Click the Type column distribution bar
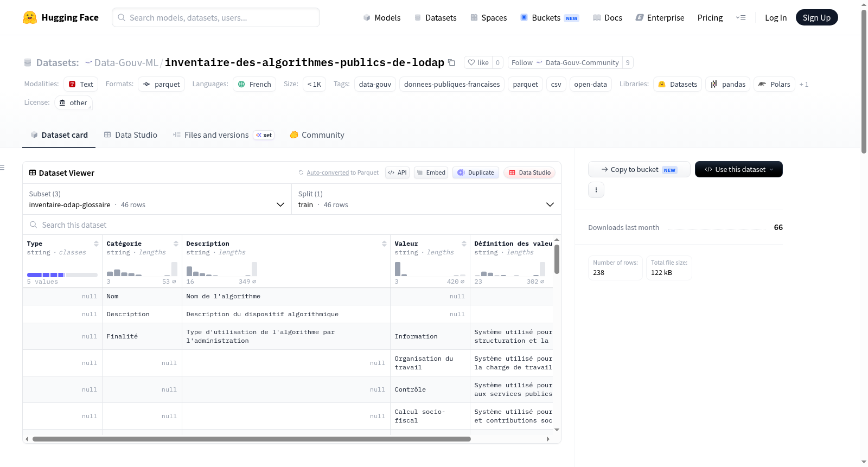Image resolution: width=868 pixels, height=467 pixels. tap(62, 275)
